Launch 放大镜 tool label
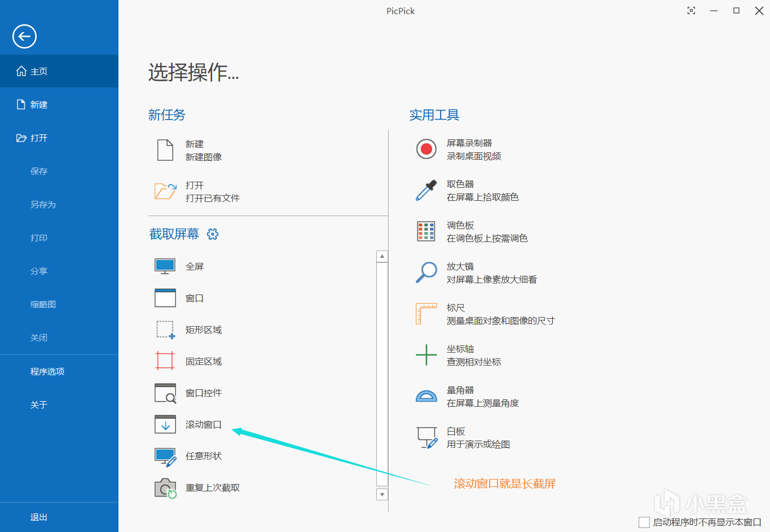 492,273
